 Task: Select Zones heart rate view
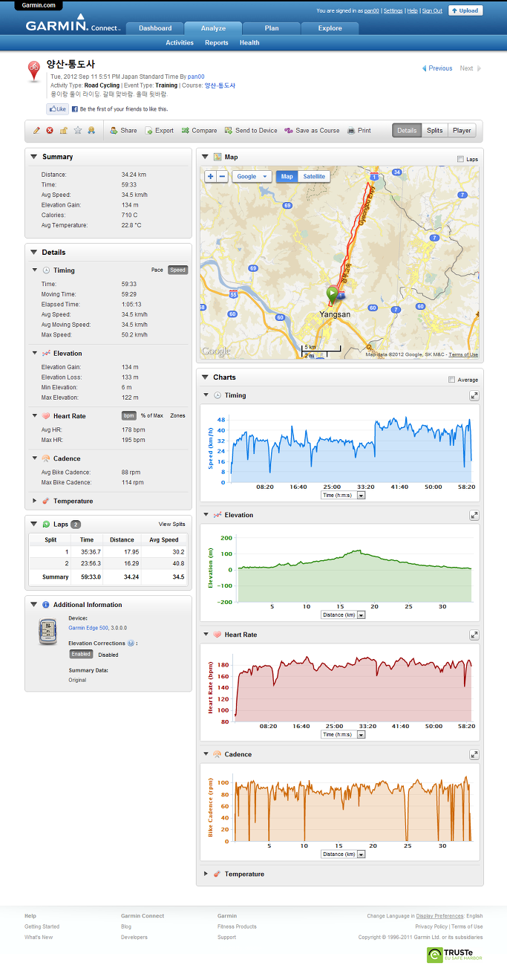click(178, 415)
